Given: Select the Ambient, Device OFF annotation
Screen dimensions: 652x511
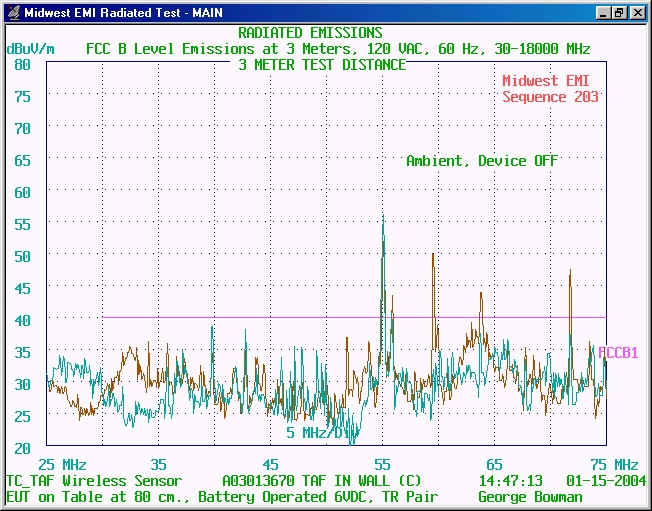Looking at the screenshot, I should pyautogui.click(x=482, y=161).
